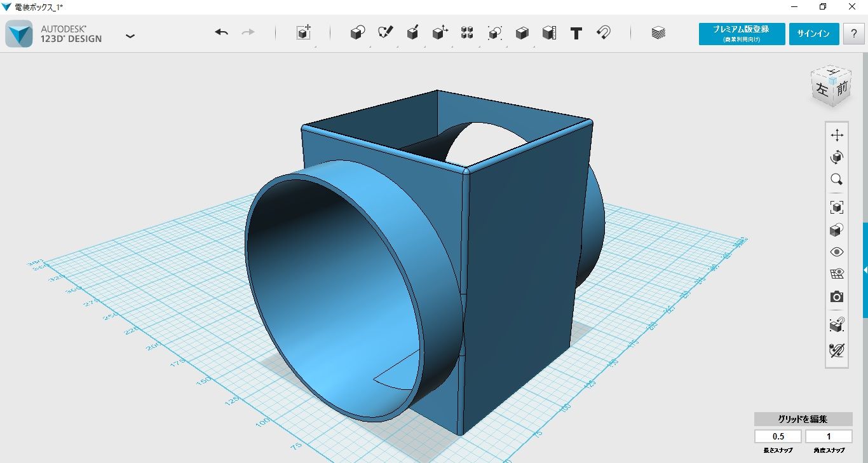Image resolution: width=868 pixels, height=463 pixels.
Task: Click the Zoom magnifier tool
Action: [x=836, y=180]
